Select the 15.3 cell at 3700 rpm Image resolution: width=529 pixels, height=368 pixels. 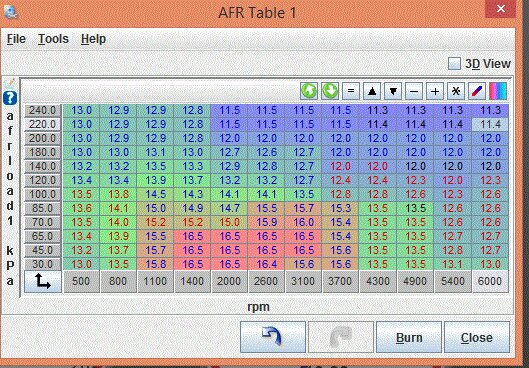point(340,208)
